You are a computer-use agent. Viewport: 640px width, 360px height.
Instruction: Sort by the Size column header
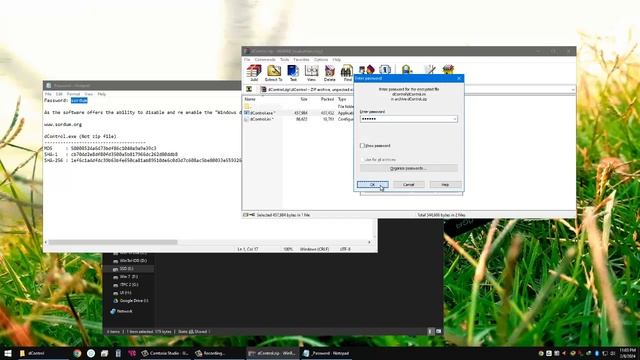304,99
